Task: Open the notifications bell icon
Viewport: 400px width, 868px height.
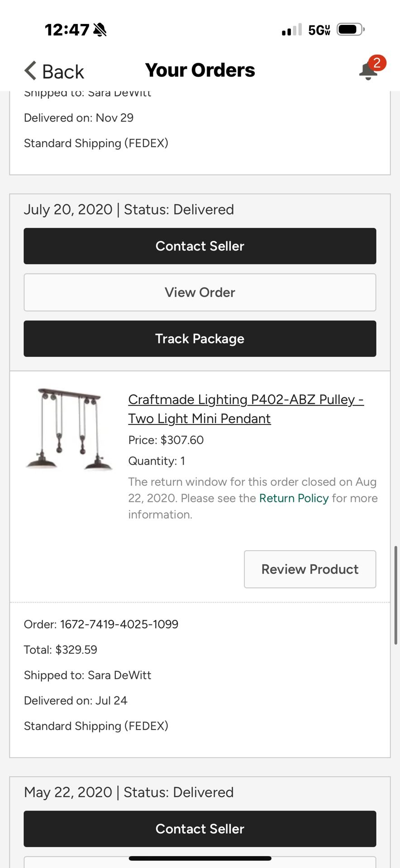Action: pos(367,72)
